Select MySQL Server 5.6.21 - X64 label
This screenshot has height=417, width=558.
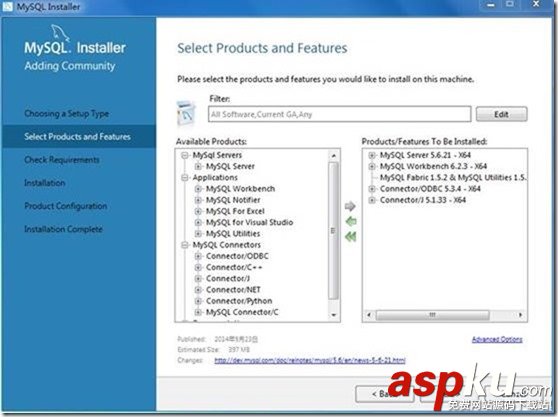tap(425, 155)
